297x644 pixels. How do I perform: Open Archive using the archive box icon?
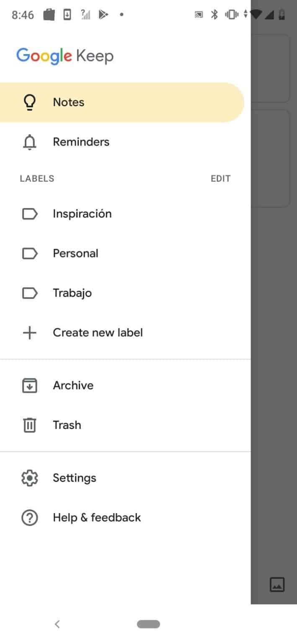click(x=29, y=385)
